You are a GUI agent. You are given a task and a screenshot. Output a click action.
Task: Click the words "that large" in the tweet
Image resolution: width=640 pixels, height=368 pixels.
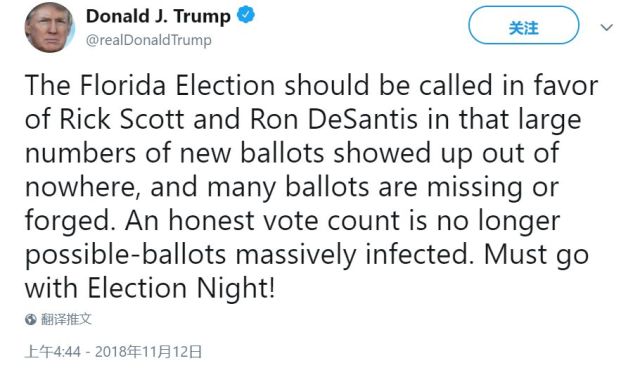pos(520,120)
